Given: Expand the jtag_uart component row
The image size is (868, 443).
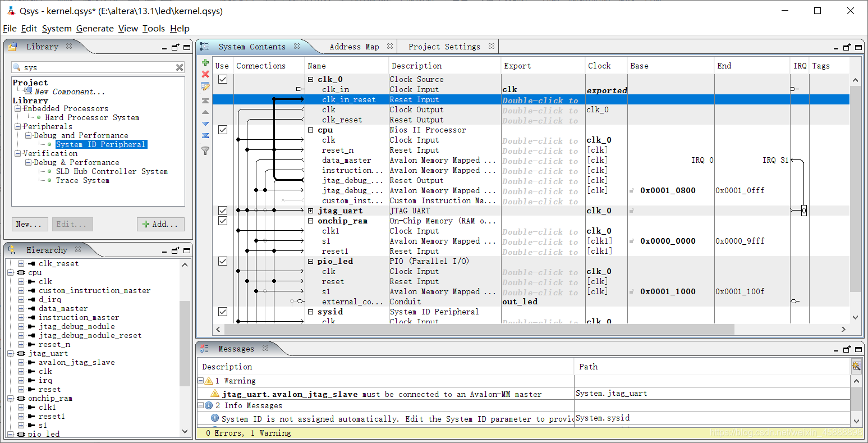Looking at the screenshot, I should [x=311, y=211].
